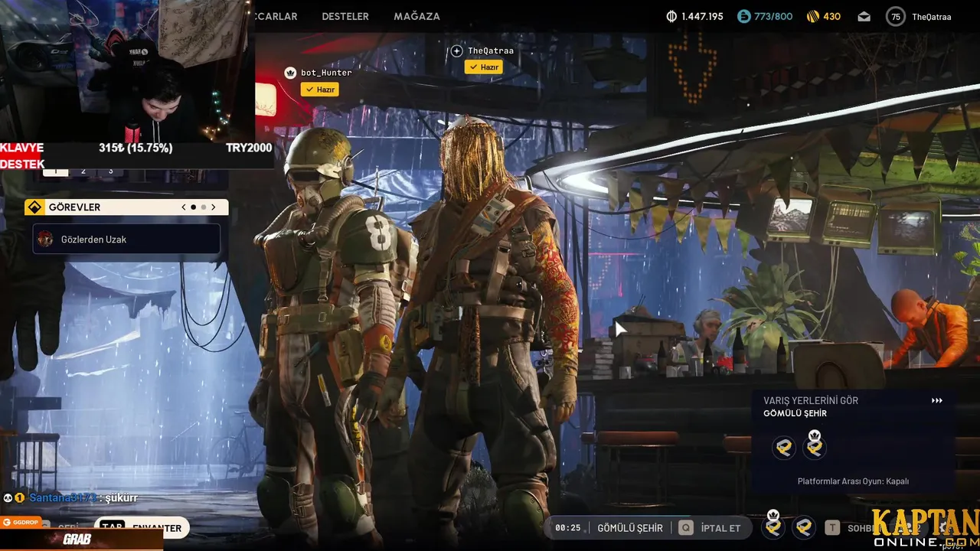Open the Gözlerden Uzak quest
The image size is (980, 551).
(x=126, y=240)
